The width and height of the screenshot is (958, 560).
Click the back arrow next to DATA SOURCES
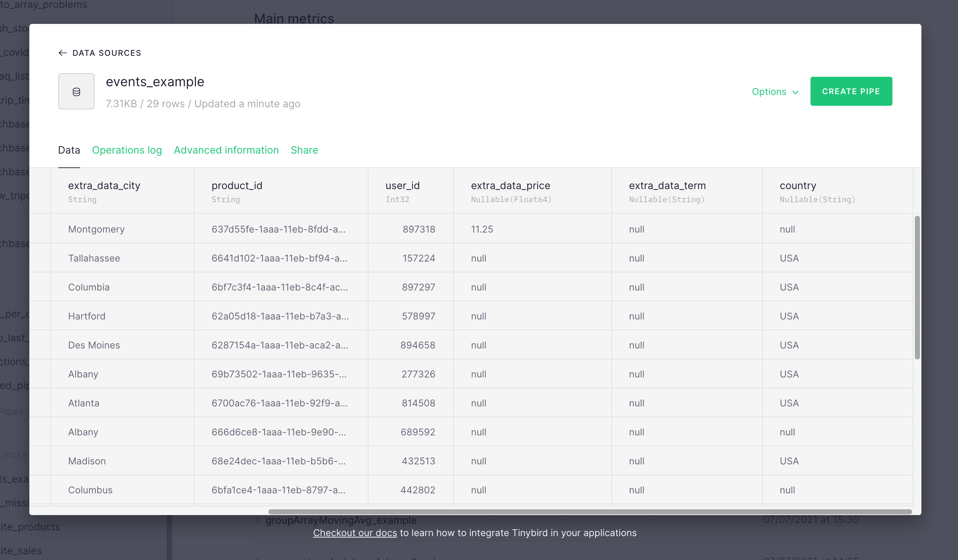click(63, 53)
